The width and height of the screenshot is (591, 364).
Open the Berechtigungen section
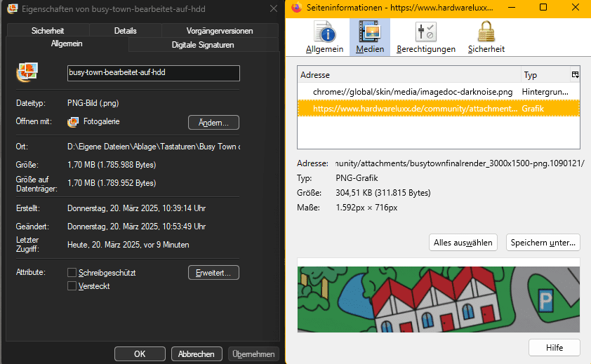coord(426,37)
